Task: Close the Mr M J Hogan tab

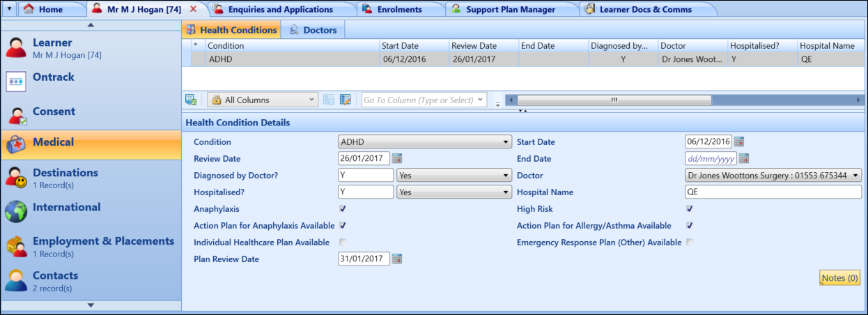Action: pyautogui.click(x=194, y=9)
